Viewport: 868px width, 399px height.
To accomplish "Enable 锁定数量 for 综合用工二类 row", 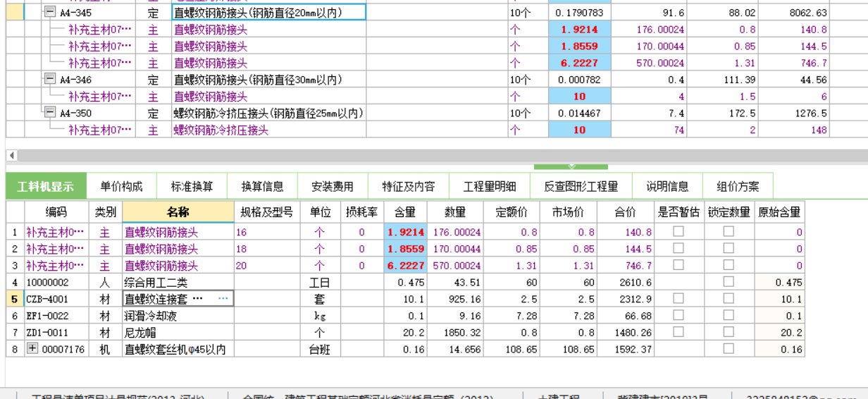I will click(x=728, y=282).
